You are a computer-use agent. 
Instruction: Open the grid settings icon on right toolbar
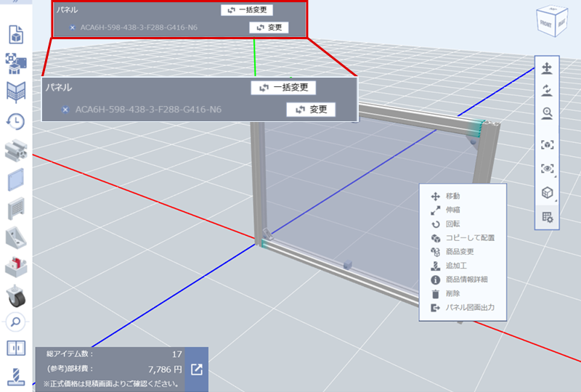pyautogui.click(x=547, y=216)
